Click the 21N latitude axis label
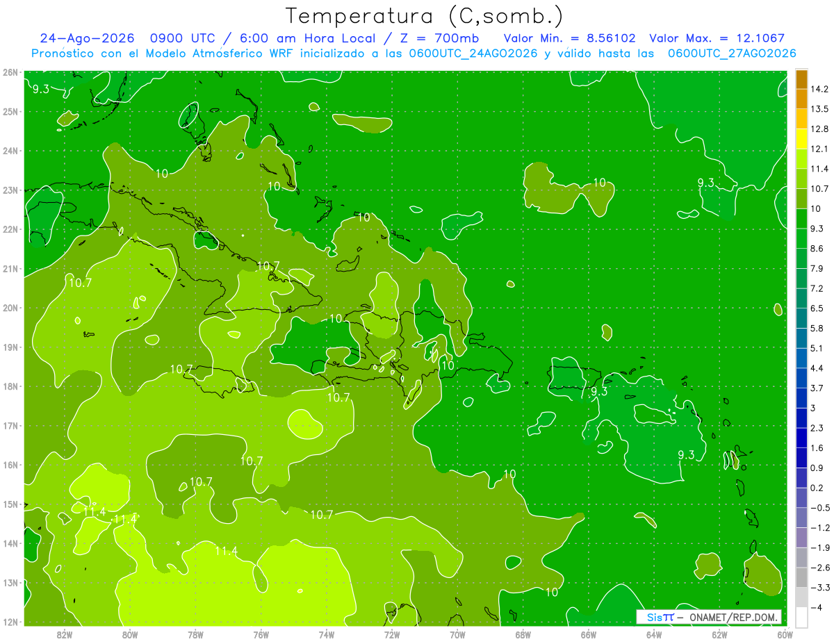Viewport: 834px width, 644px height. (10, 269)
